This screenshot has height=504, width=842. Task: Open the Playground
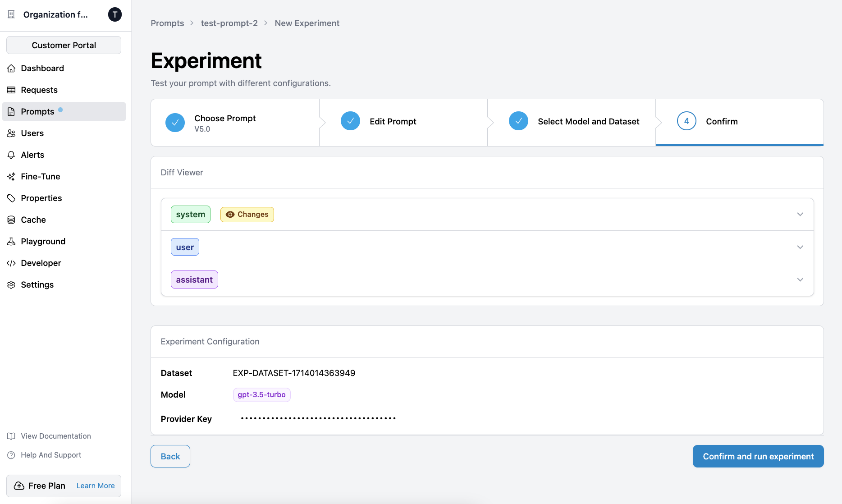pos(43,241)
